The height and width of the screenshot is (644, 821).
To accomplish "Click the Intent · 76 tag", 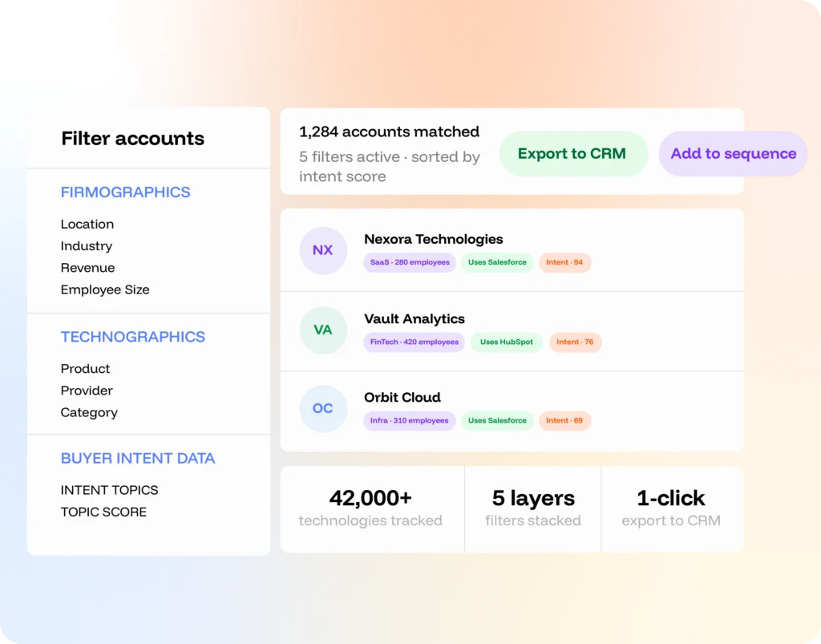I will coord(575,342).
